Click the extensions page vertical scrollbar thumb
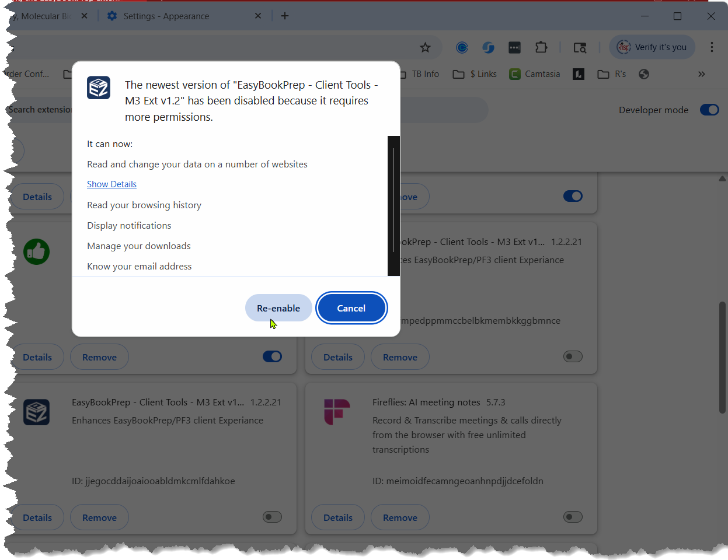 (722, 357)
